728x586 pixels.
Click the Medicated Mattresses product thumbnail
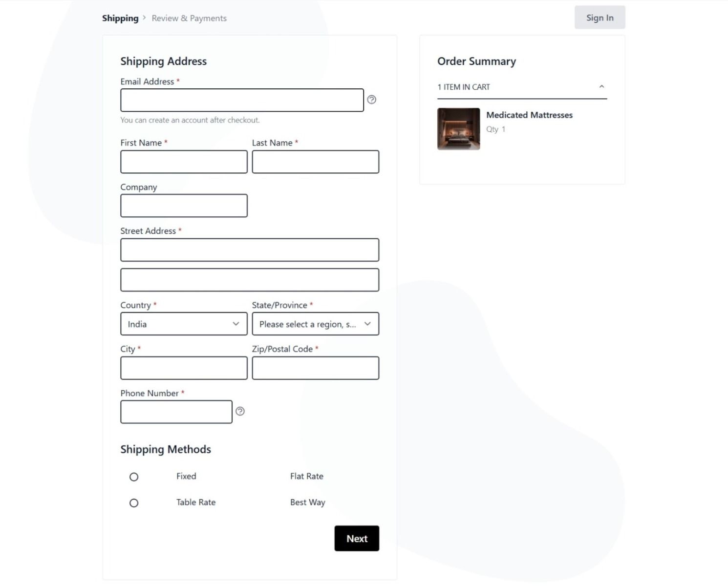pyautogui.click(x=459, y=129)
